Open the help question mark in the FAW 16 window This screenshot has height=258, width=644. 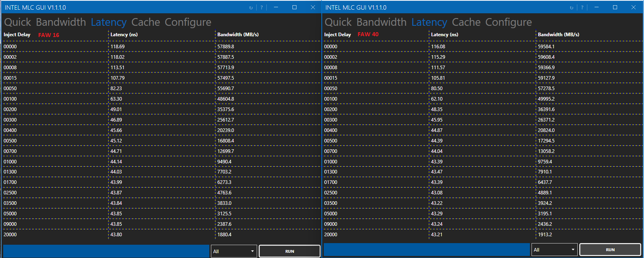pos(262,8)
